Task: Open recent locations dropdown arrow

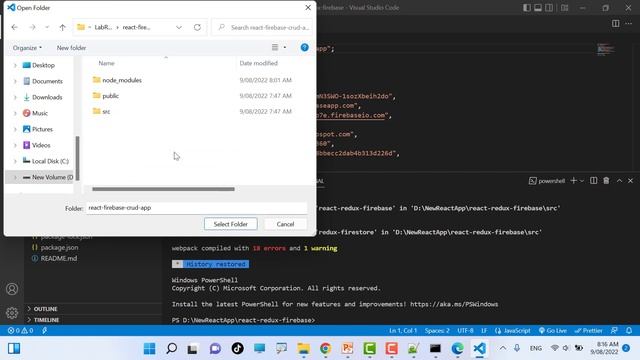Action: 47,27
